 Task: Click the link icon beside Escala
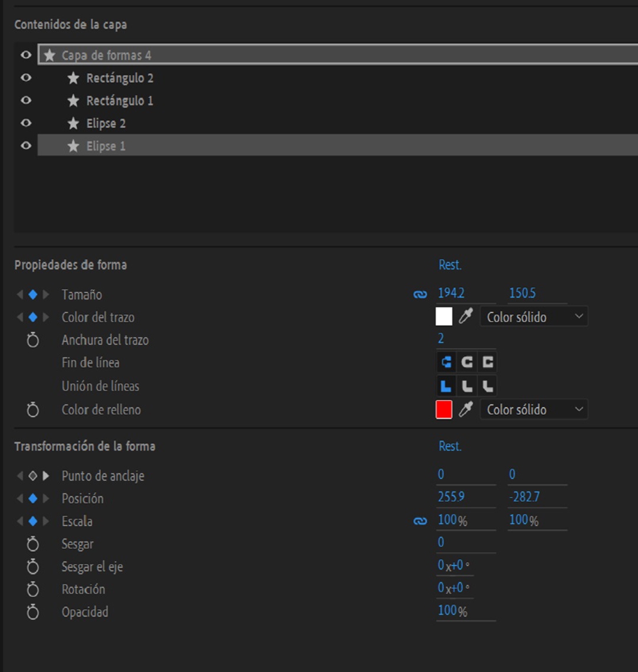(419, 520)
